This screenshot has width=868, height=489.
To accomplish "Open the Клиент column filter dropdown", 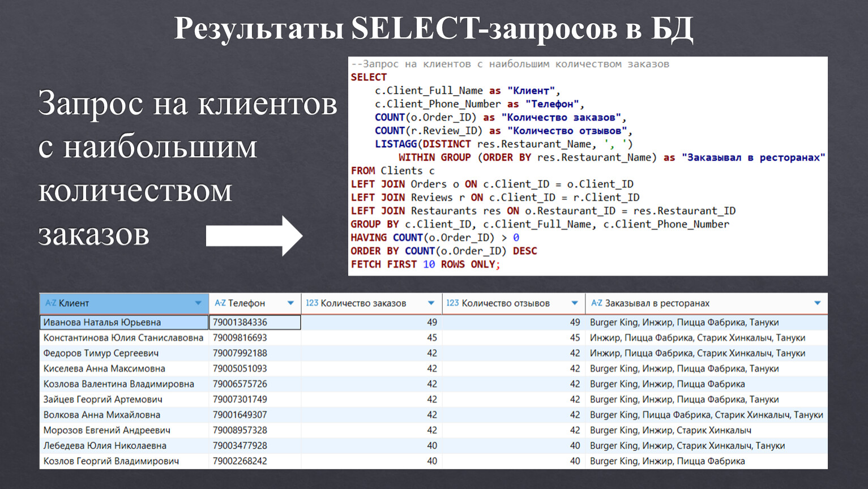I will (198, 303).
